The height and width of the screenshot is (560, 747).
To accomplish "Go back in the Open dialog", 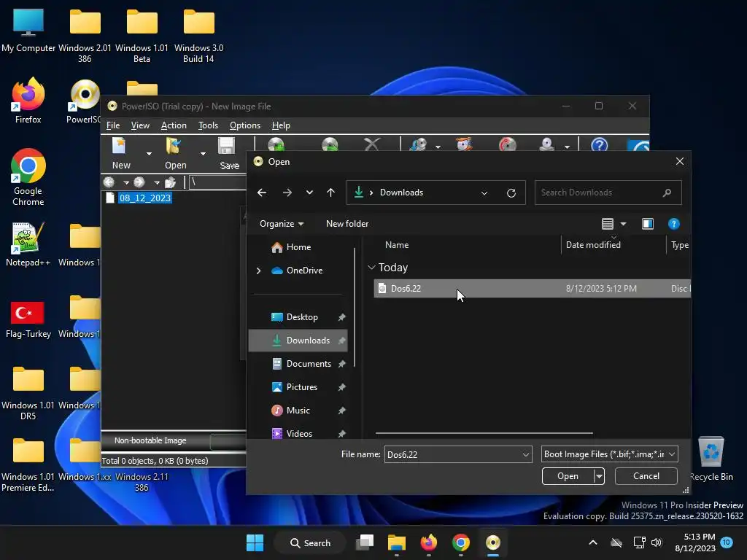I will 262,192.
